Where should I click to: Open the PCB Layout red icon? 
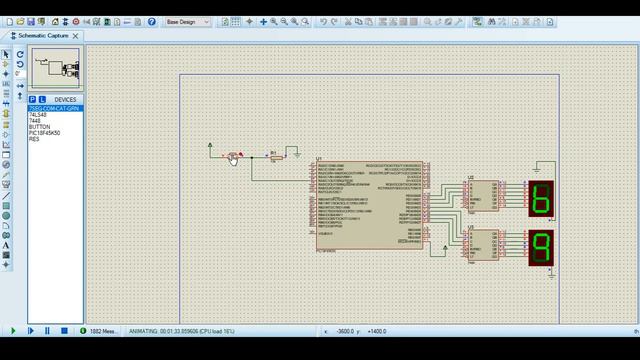(x=76, y=22)
